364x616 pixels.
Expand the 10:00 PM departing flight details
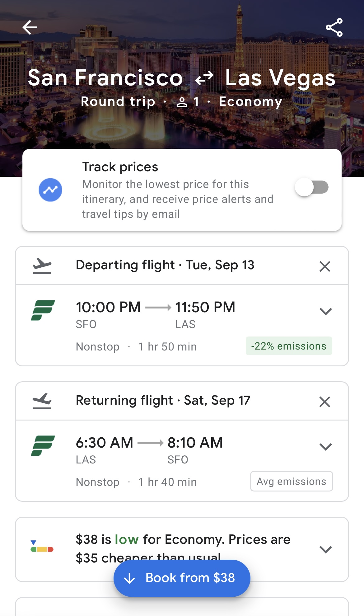point(326,311)
